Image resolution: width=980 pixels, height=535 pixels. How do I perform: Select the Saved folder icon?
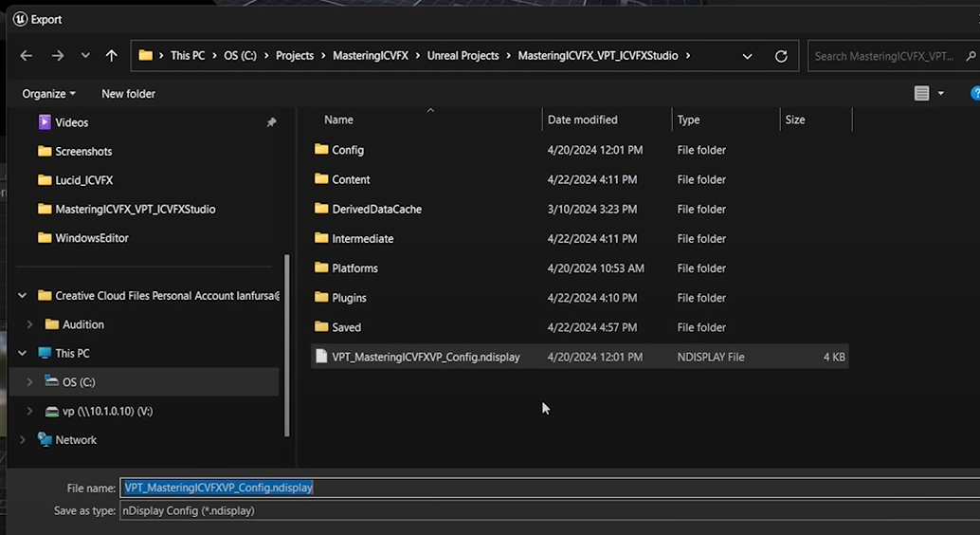point(321,326)
